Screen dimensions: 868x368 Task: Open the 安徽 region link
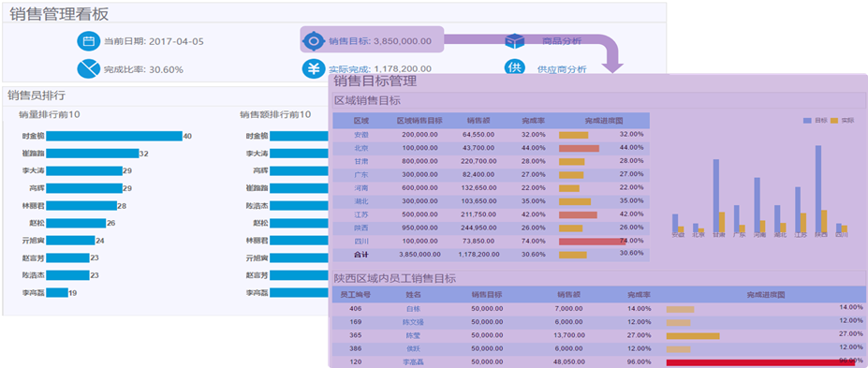point(361,135)
